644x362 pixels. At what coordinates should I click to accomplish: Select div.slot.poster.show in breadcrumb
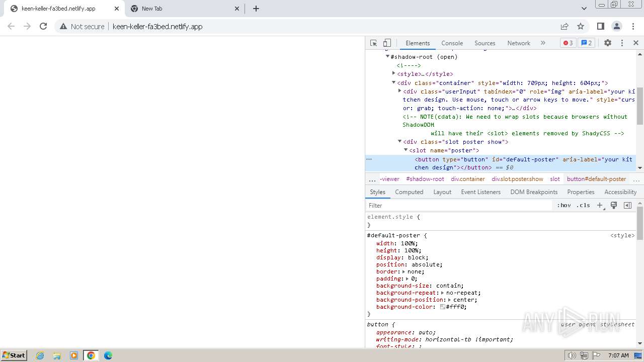[517, 179]
